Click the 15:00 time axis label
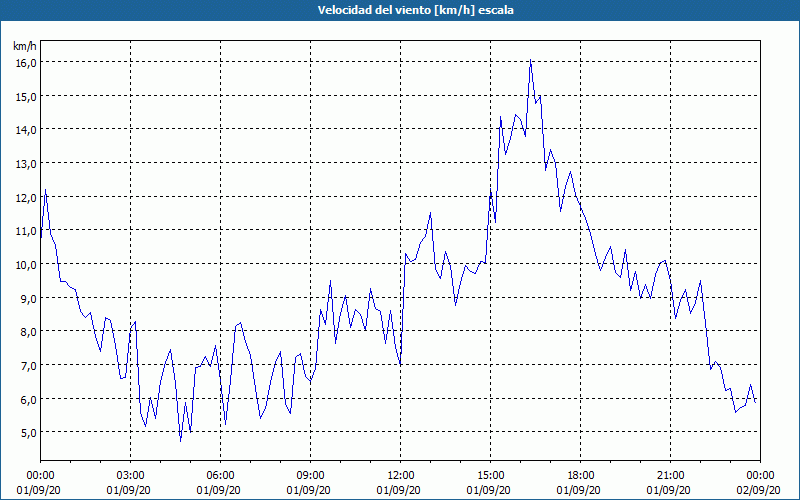 [x=491, y=476]
